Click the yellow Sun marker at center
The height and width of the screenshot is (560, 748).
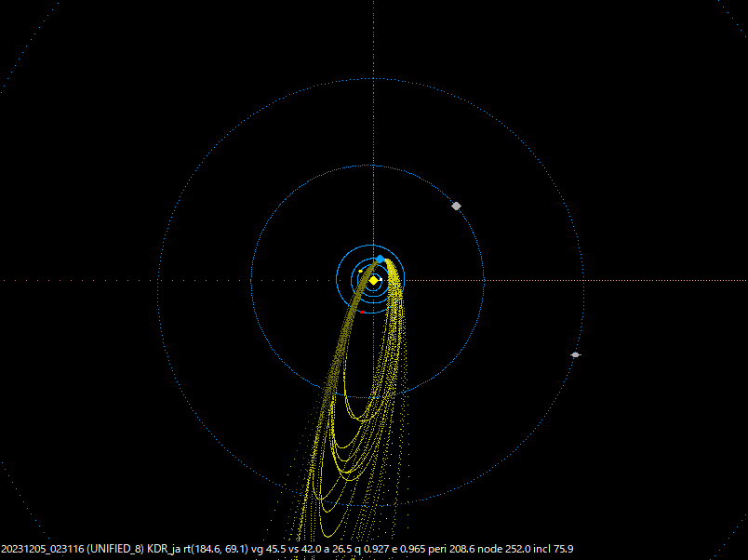[x=374, y=280]
